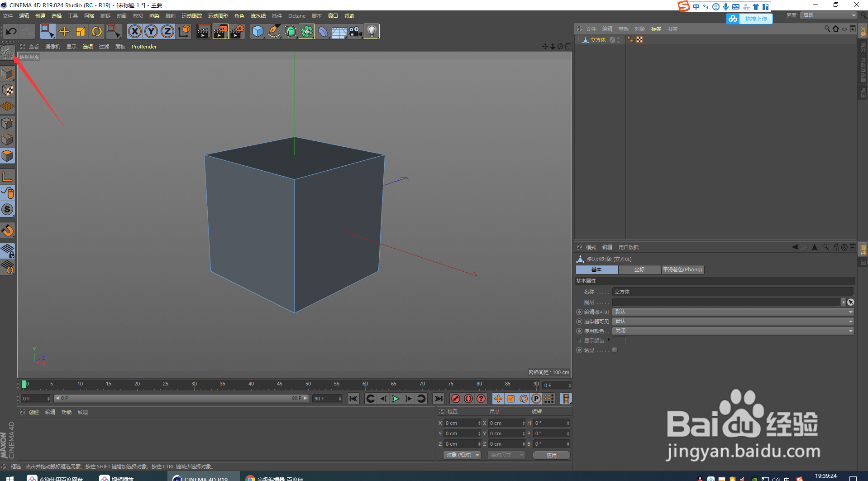Open Edit Render Settings gear clapperboard
Screen dimensions: 868x481
click(x=237, y=31)
